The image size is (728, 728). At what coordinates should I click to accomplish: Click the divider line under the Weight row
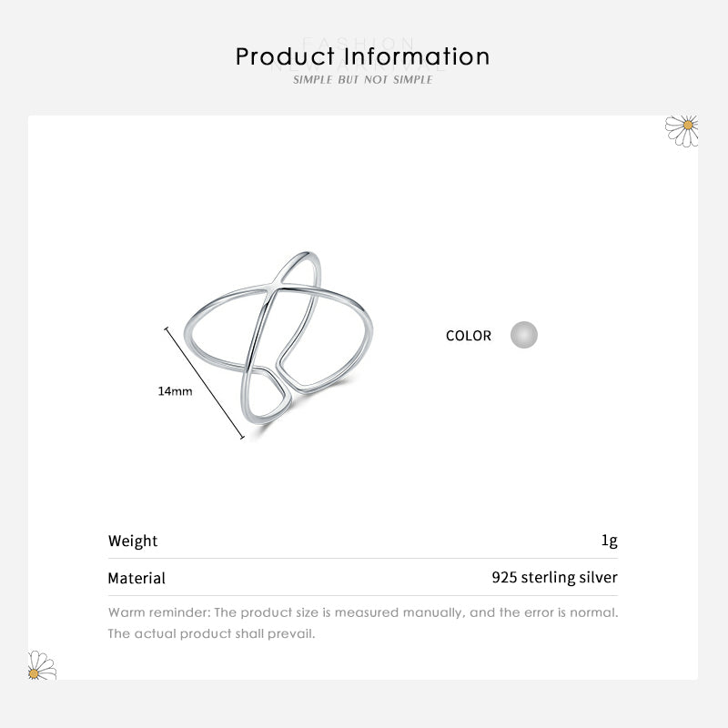(363, 558)
